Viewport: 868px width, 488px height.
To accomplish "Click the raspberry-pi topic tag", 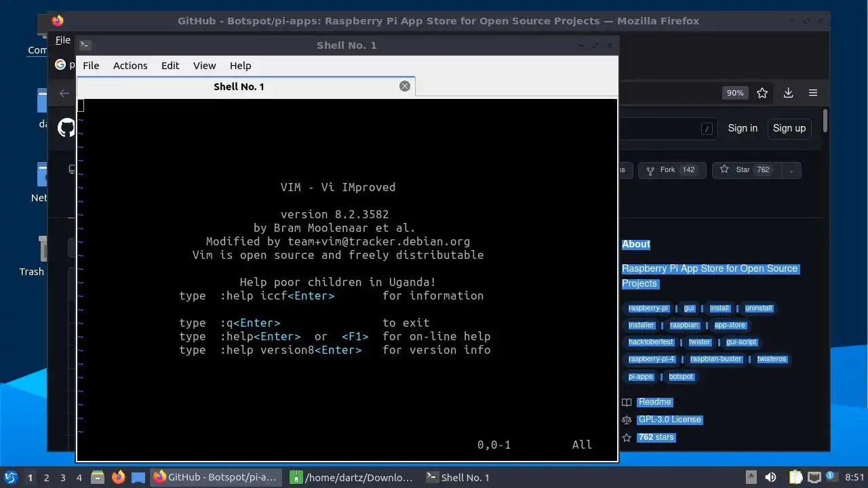I will click(648, 308).
